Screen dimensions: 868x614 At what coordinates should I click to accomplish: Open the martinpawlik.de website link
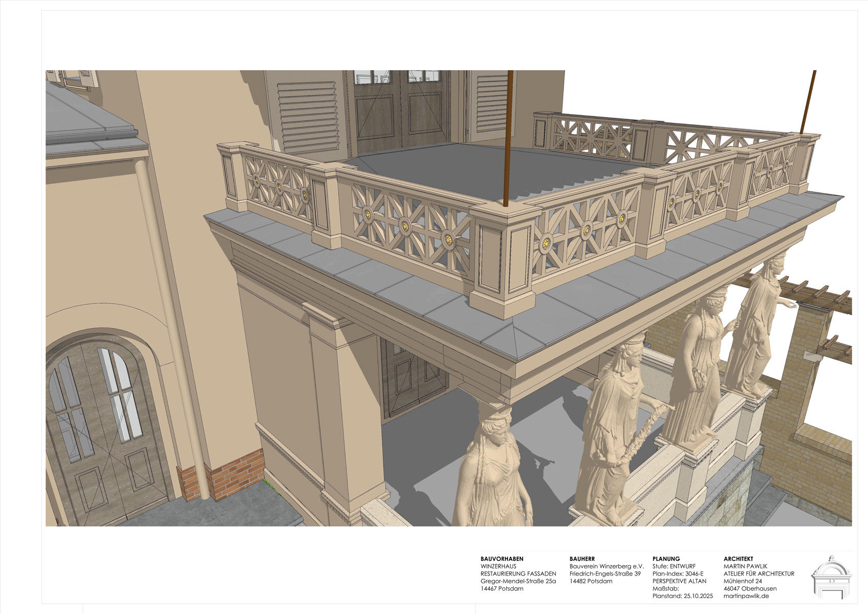tap(746, 596)
